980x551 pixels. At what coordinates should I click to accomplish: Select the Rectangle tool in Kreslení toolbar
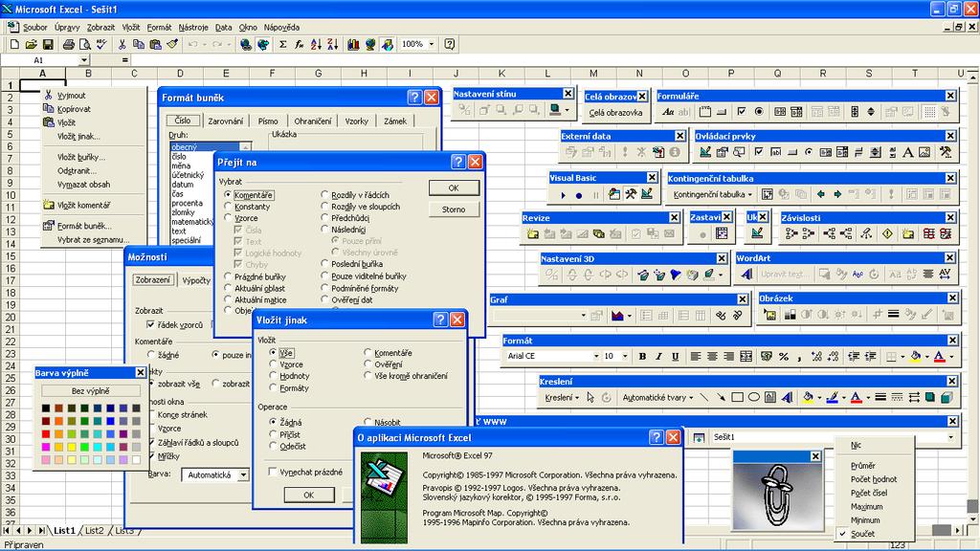tap(738, 397)
